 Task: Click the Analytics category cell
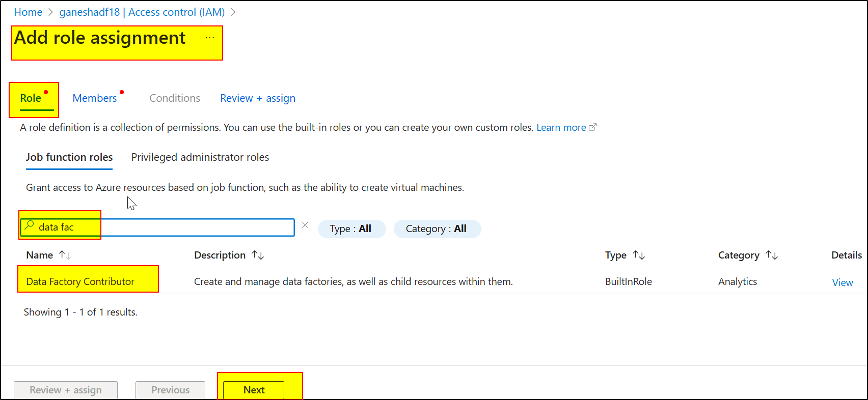[738, 281]
